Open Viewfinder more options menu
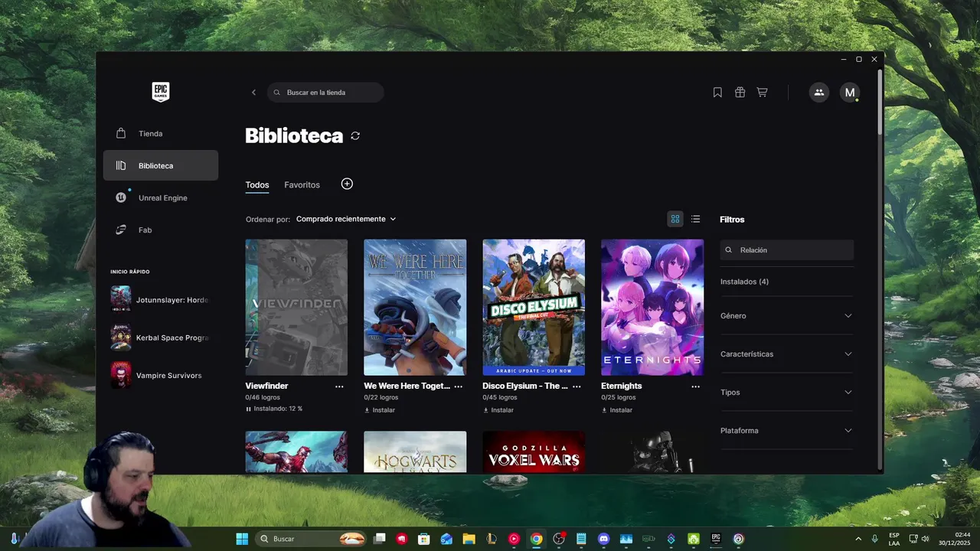This screenshot has width=980, height=551. click(x=339, y=386)
